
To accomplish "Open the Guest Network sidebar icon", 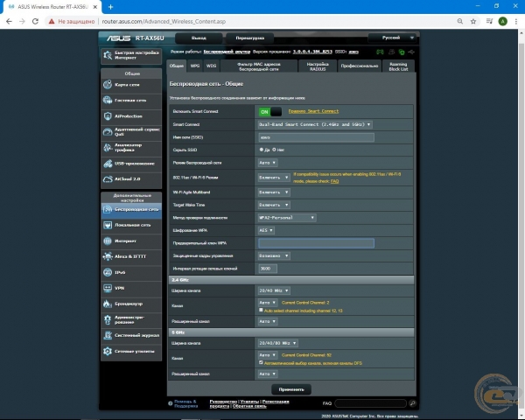I will click(108, 100).
